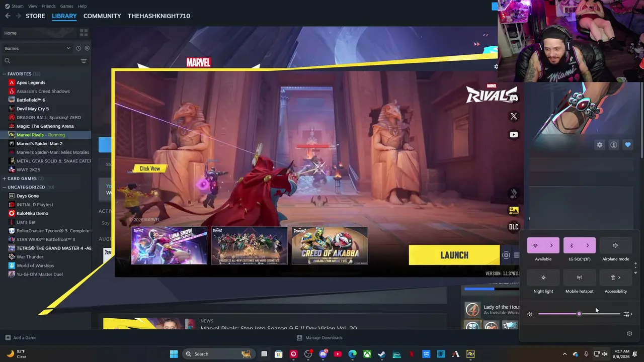644x362 pixels.
Task: Filter by ready-to-play games icon
Action: coord(87,48)
